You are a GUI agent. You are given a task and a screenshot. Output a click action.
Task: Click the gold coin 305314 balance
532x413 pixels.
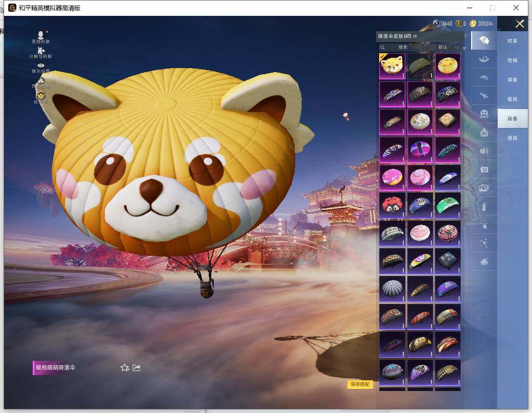[x=481, y=24]
